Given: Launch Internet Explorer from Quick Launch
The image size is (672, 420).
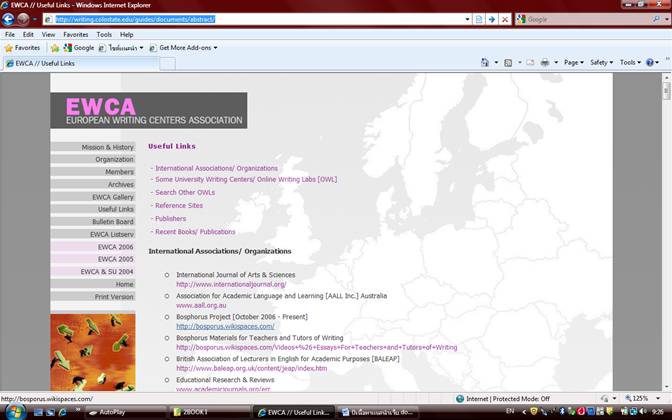Looking at the screenshot, I should [63, 412].
